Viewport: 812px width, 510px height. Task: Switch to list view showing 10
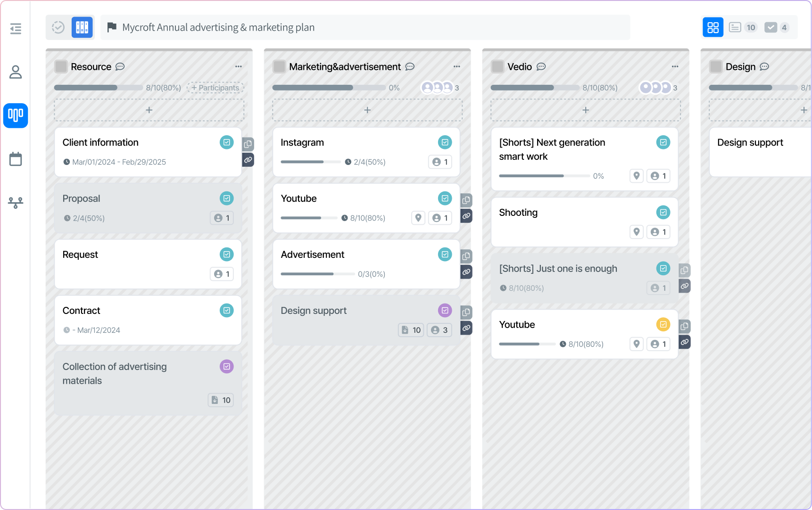pyautogui.click(x=742, y=27)
